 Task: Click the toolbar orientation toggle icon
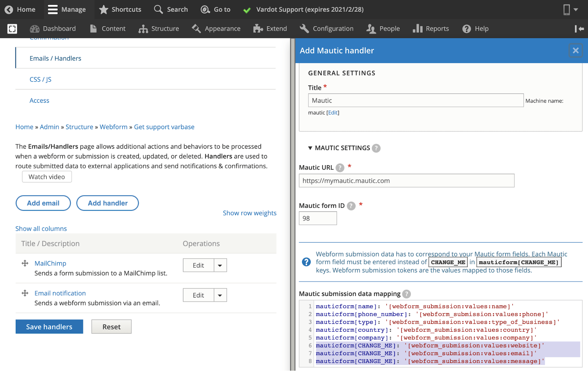579,29
